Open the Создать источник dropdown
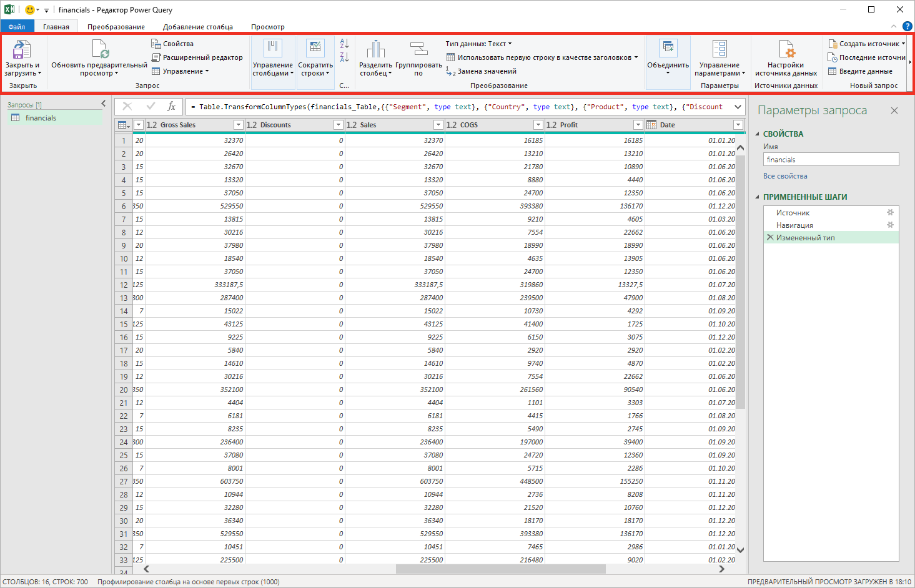The image size is (915, 588). (x=867, y=44)
